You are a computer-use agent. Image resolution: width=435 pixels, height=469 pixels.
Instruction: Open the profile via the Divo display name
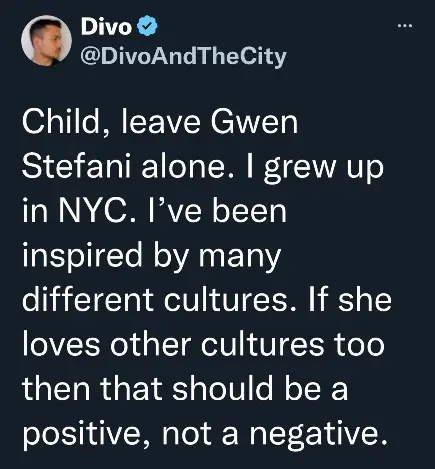[x=106, y=26]
